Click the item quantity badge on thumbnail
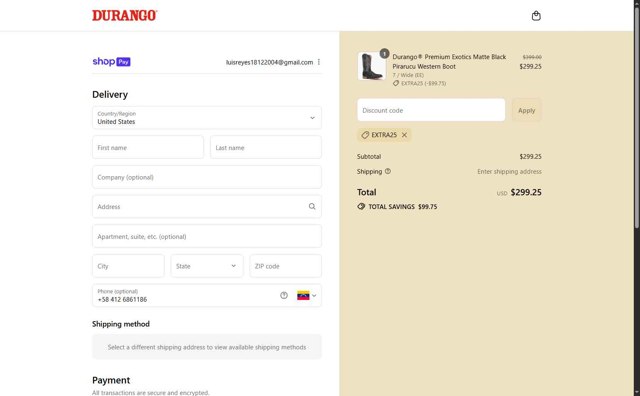 pos(384,53)
